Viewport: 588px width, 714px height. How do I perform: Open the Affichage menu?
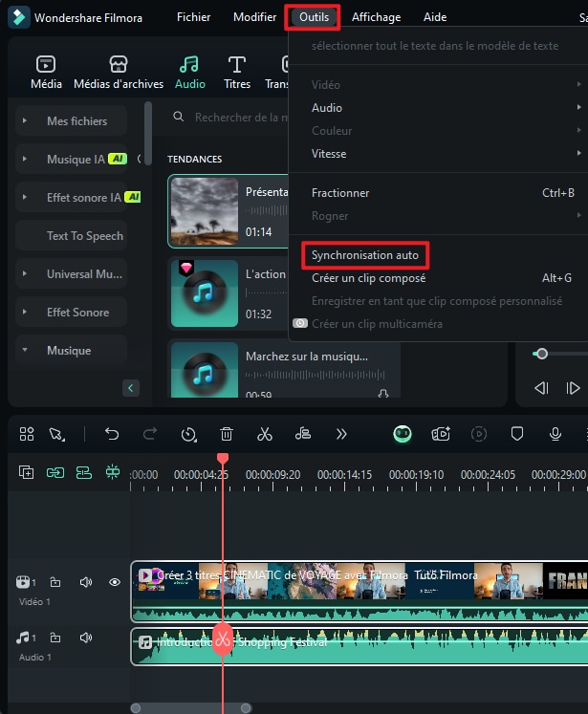click(x=376, y=17)
